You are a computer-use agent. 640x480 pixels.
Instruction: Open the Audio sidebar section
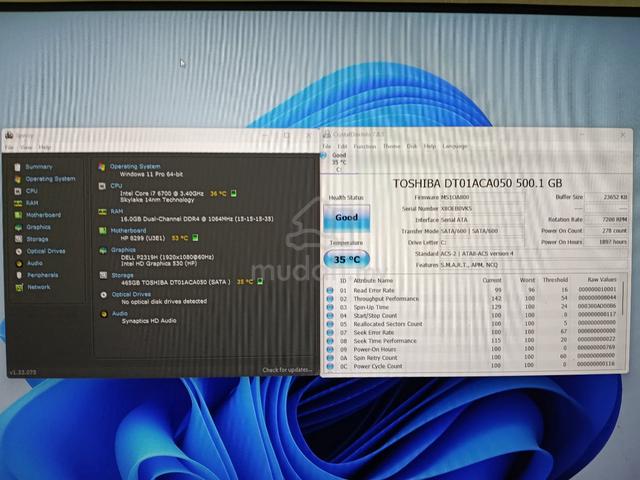click(35, 264)
